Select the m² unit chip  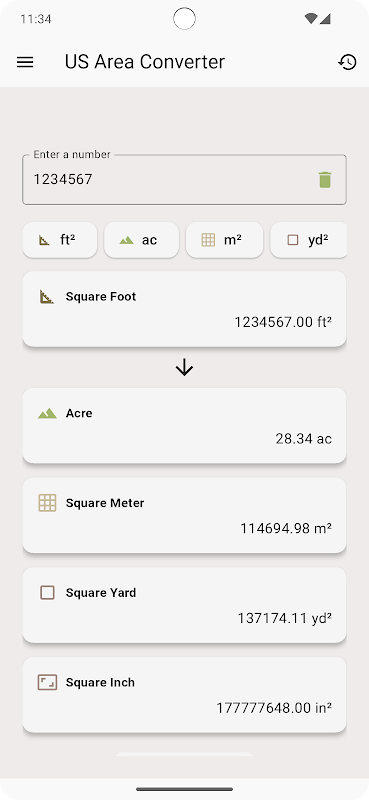click(x=224, y=240)
